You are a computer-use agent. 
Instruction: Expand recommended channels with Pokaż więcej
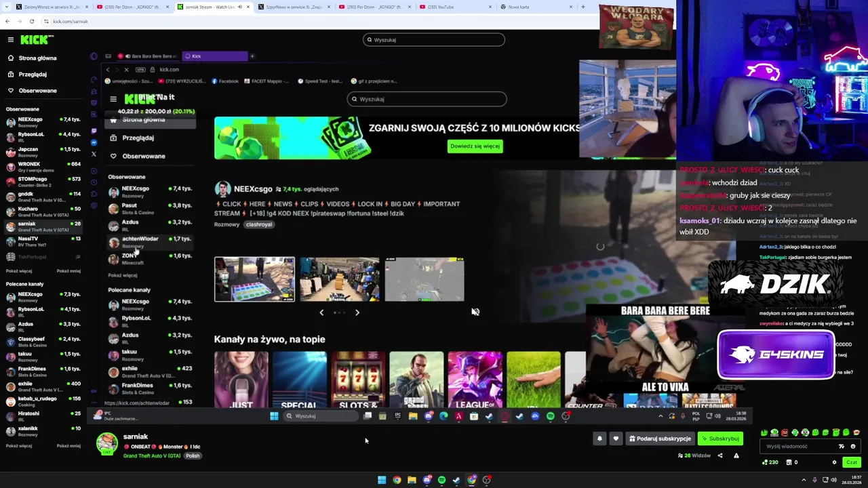19,446
